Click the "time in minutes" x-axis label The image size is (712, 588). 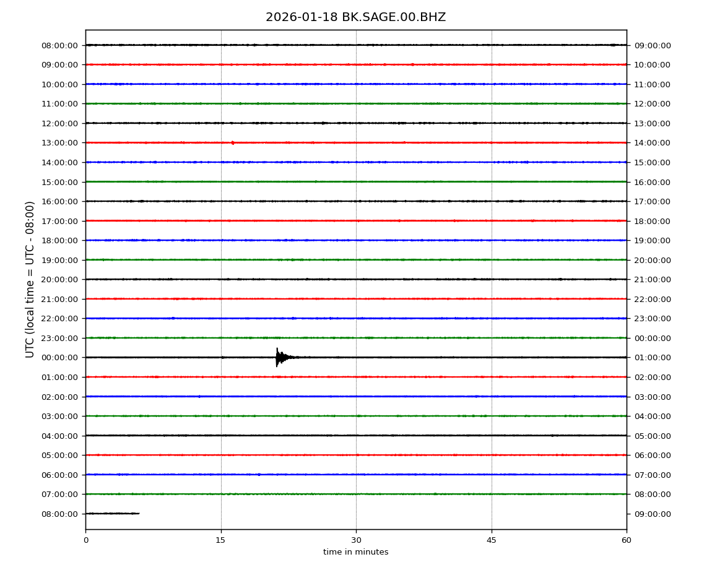(x=355, y=552)
